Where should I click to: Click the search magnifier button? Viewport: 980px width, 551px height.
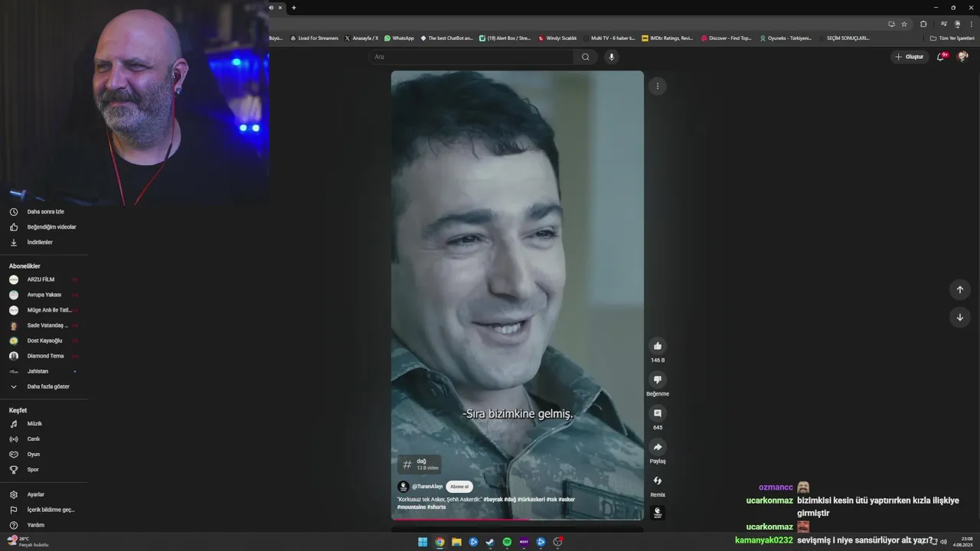pos(585,57)
